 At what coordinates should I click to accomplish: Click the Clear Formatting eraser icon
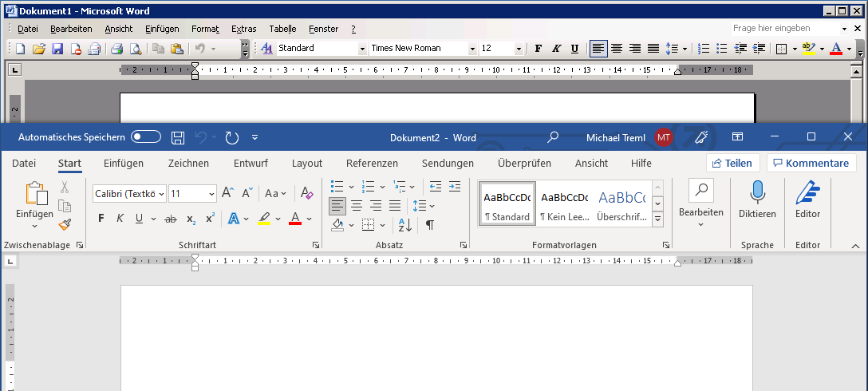point(306,193)
